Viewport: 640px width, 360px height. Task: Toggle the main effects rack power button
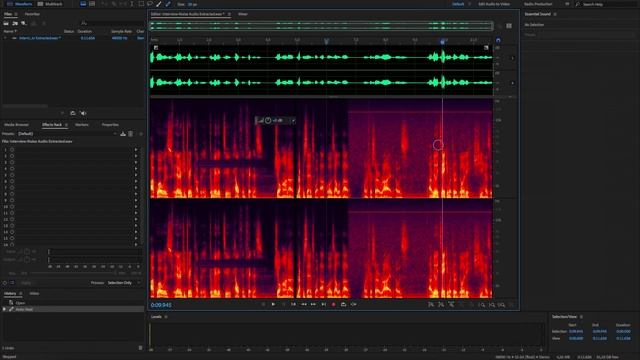click(x=5, y=282)
